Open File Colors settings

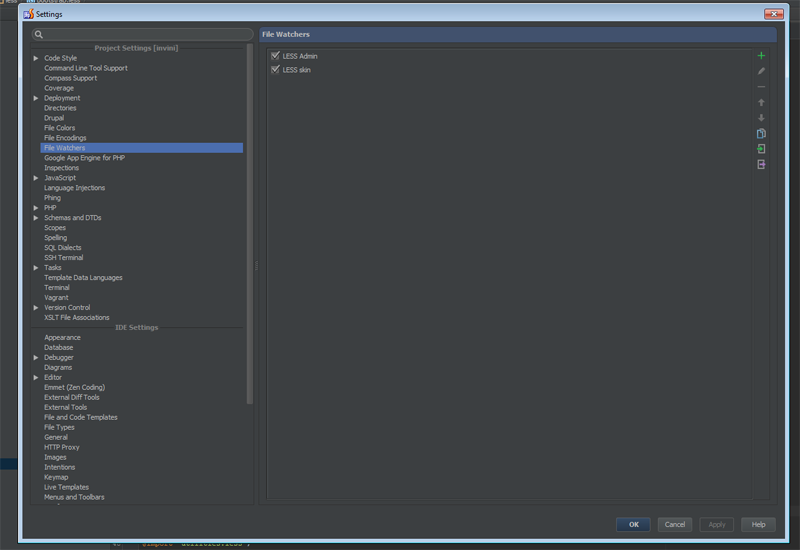pyautogui.click(x=59, y=128)
